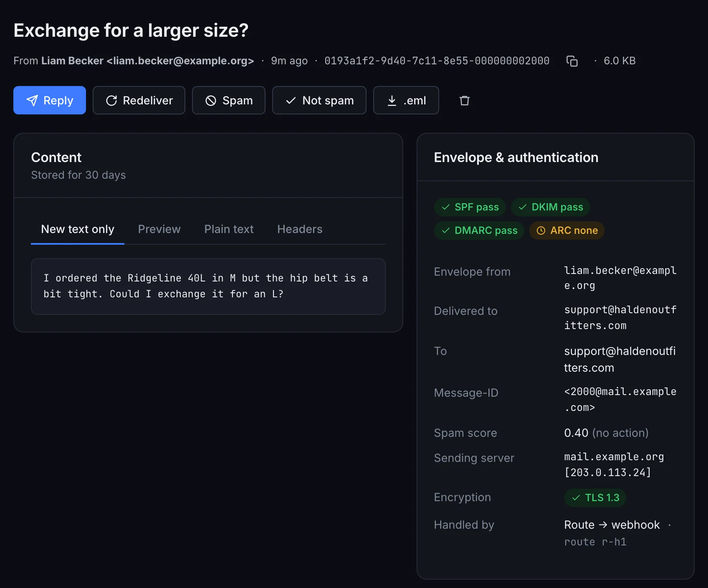Click the route r-h1 identifier
Screen dimensions: 708x588
(595, 542)
